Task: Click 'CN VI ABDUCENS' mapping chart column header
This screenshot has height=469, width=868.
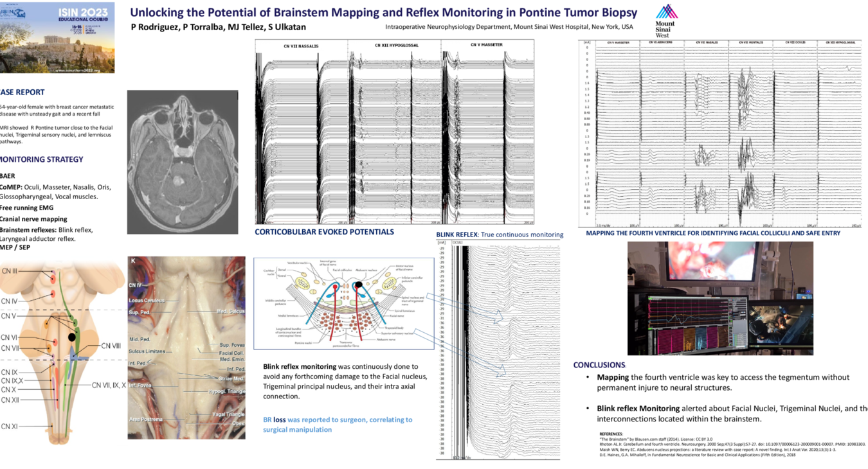Action: pos(661,43)
